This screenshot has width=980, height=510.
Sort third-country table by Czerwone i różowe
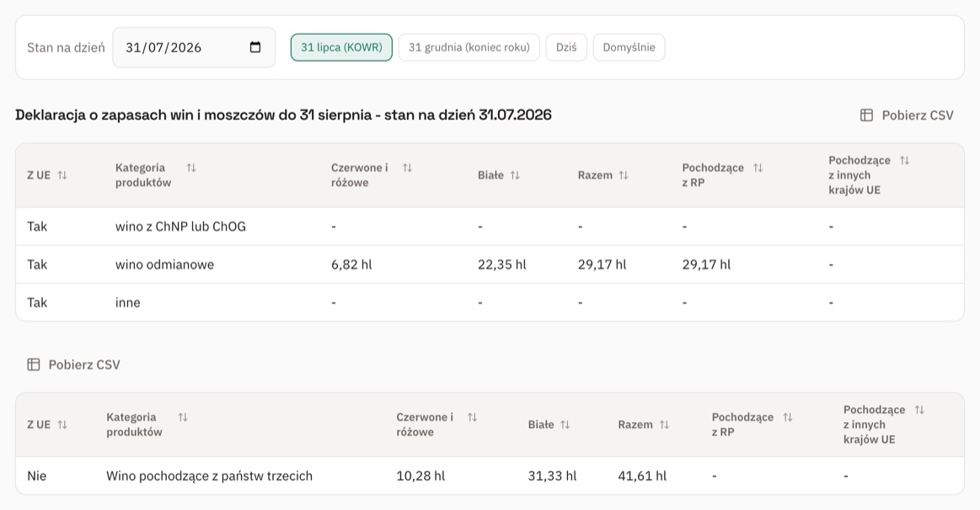point(473,417)
